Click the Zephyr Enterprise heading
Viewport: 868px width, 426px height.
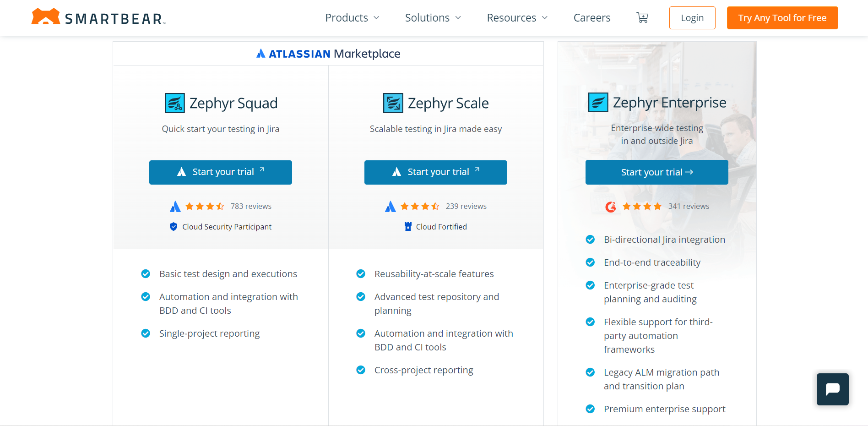669,102
